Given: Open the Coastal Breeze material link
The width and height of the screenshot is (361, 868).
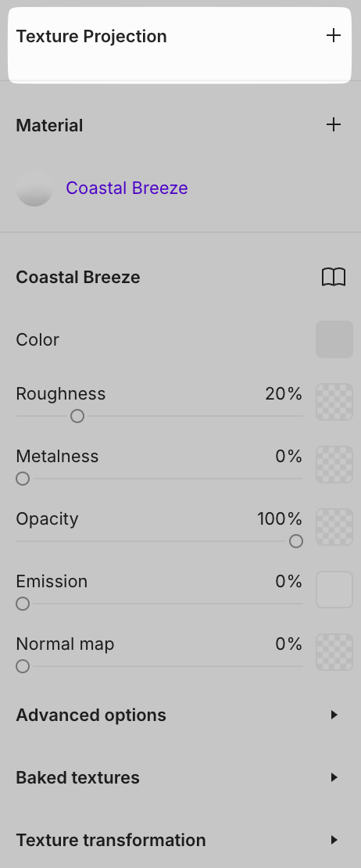Looking at the screenshot, I should click(x=127, y=188).
